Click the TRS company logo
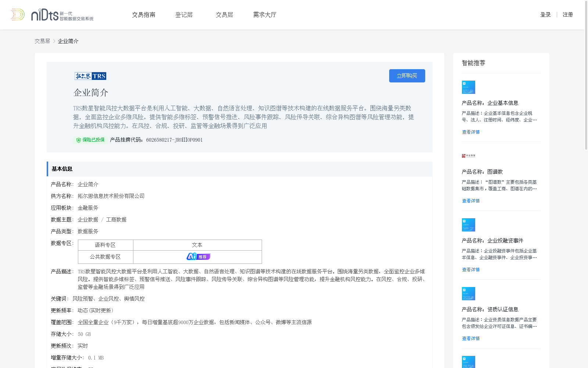The width and height of the screenshot is (588, 368). (x=90, y=76)
